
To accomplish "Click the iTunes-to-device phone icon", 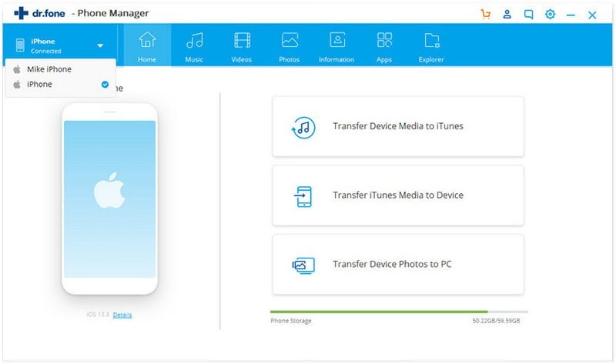I will [x=303, y=196].
